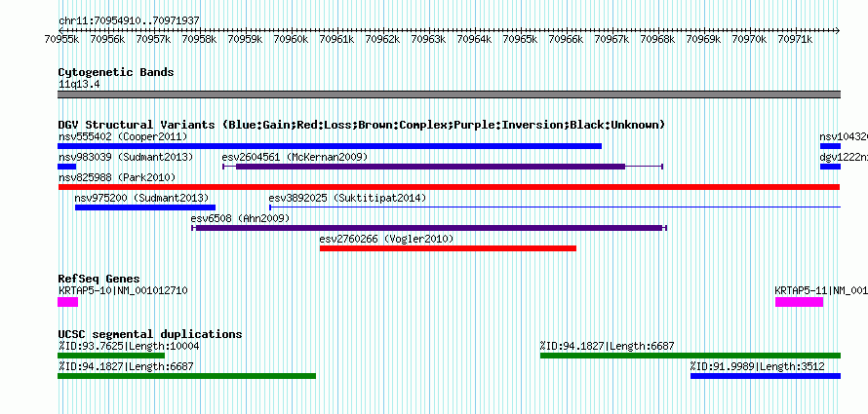Click the DGV Structural Variants track title
The height and width of the screenshot is (414, 868).
coord(362,125)
